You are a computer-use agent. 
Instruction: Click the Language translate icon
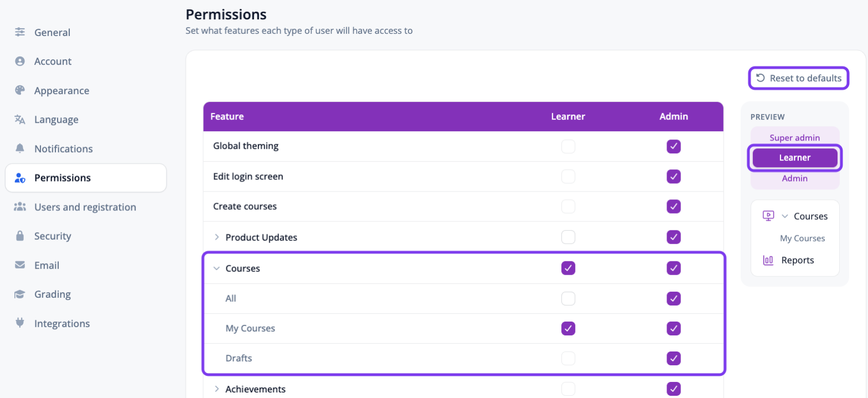point(20,120)
